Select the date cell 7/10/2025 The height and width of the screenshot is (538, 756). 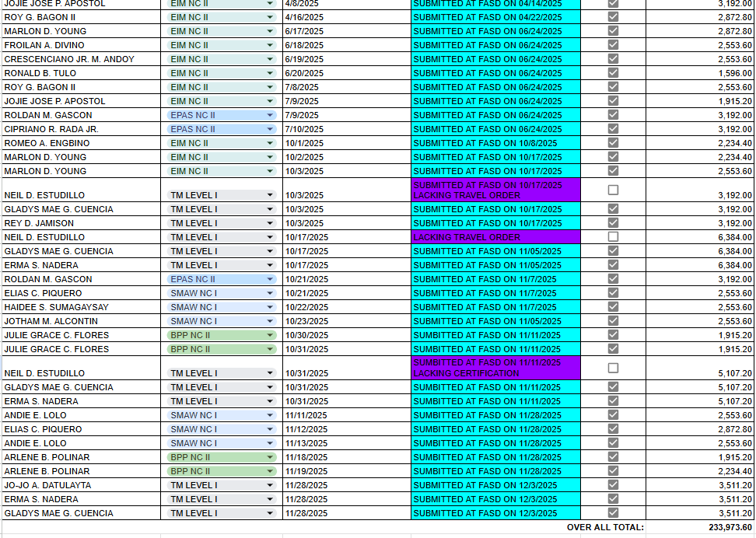tap(347, 129)
